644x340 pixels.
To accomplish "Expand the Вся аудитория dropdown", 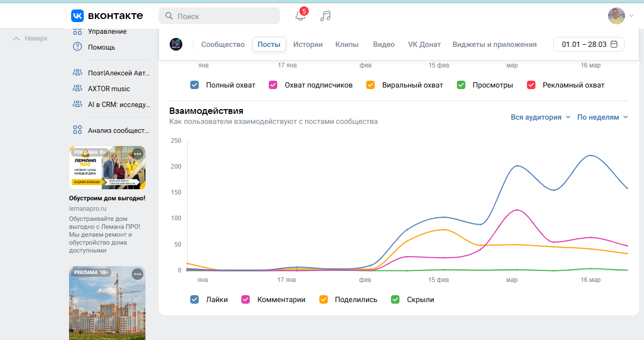I will click(540, 117).
